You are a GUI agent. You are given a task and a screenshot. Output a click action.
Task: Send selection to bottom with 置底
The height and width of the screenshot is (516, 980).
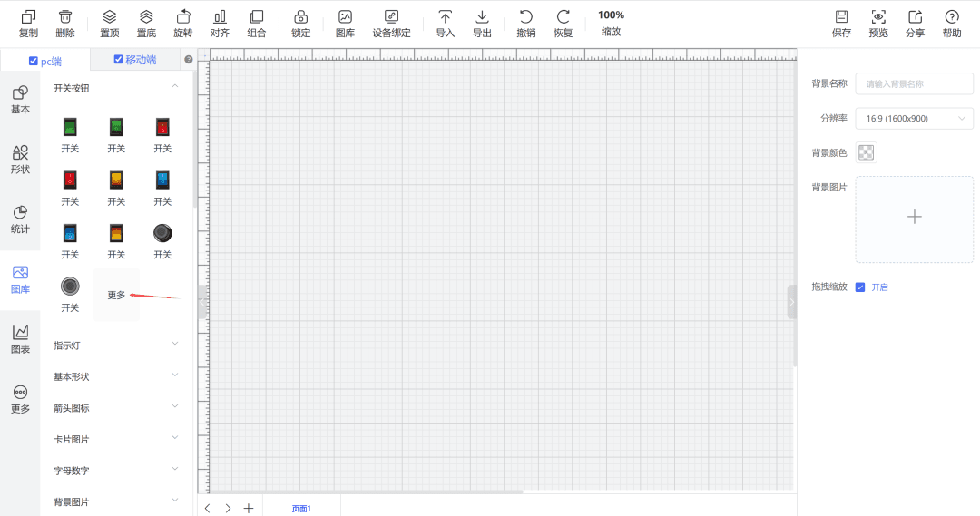click(146, 24)
